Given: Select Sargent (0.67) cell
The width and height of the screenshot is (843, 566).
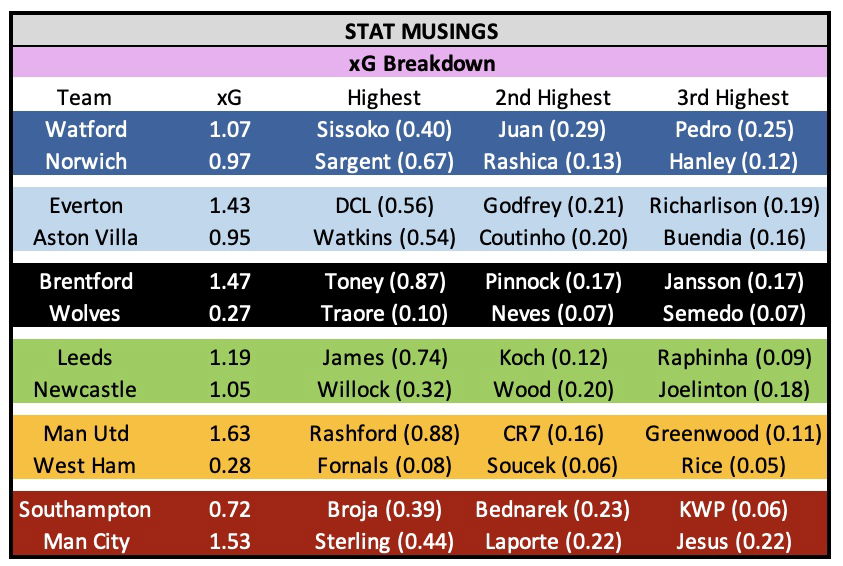Looking at the screenshot, I should coord(384,161).
